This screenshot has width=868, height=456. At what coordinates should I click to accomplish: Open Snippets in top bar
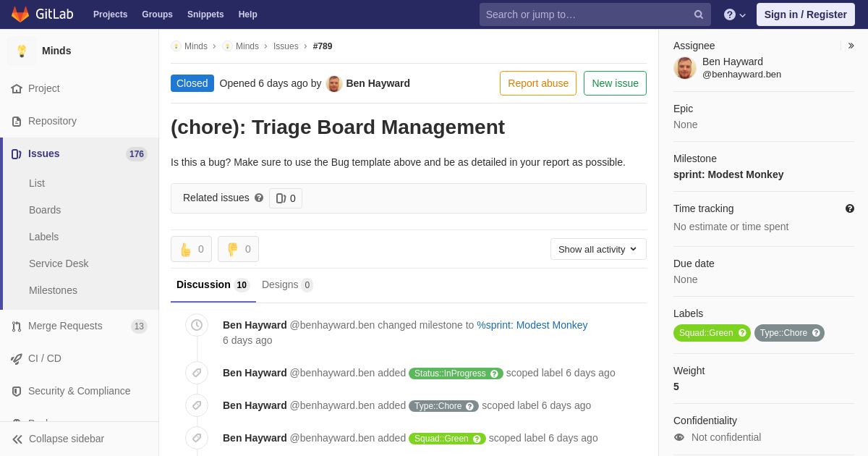pyautogui.click(x=205, y=14)
